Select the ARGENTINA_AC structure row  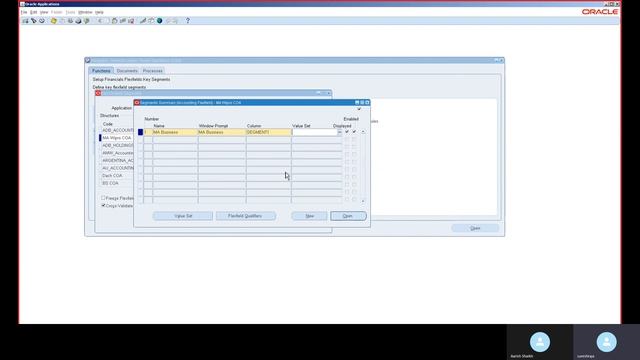[x=117, y=160]
